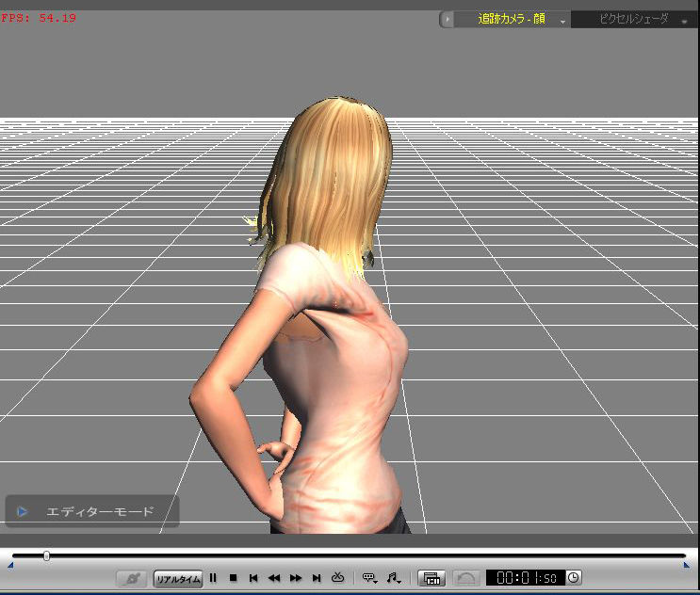The height and width of the screenshot is (595, 700).
Task: Toggle the loop playback icon
Action: point(338,578)
